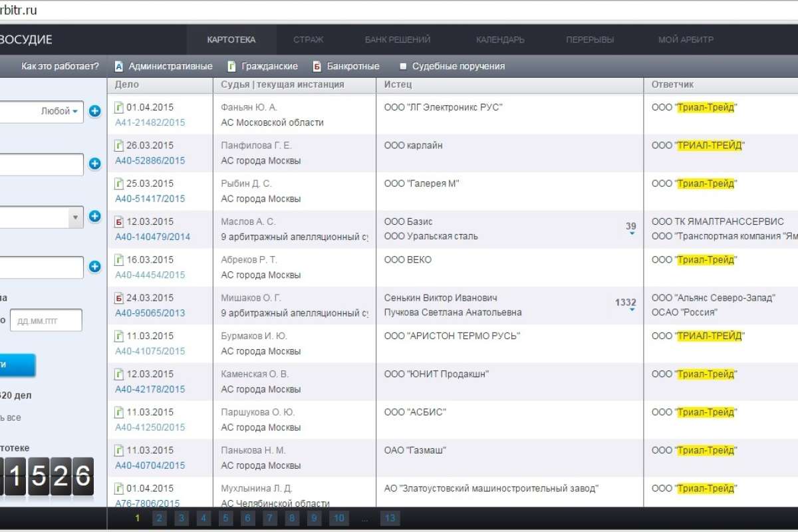
Task: Click the civil case icon next to 01.04.2015 above А76-7806/2015
Action: pyautogui.click(x=120, y=488)
